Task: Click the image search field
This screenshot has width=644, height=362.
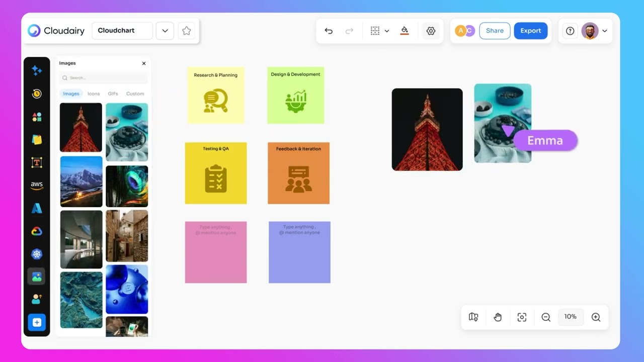Action: pos(104,78)
